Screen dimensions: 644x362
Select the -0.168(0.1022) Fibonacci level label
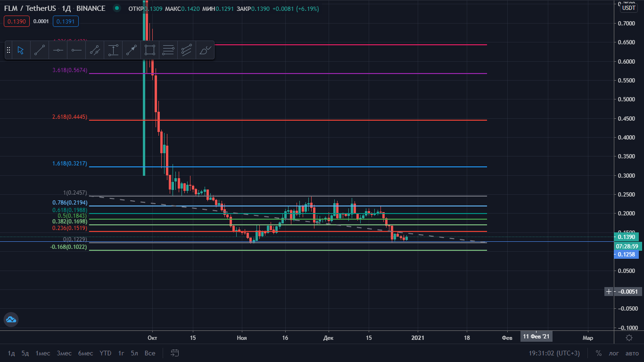click(x=69, y=247)
